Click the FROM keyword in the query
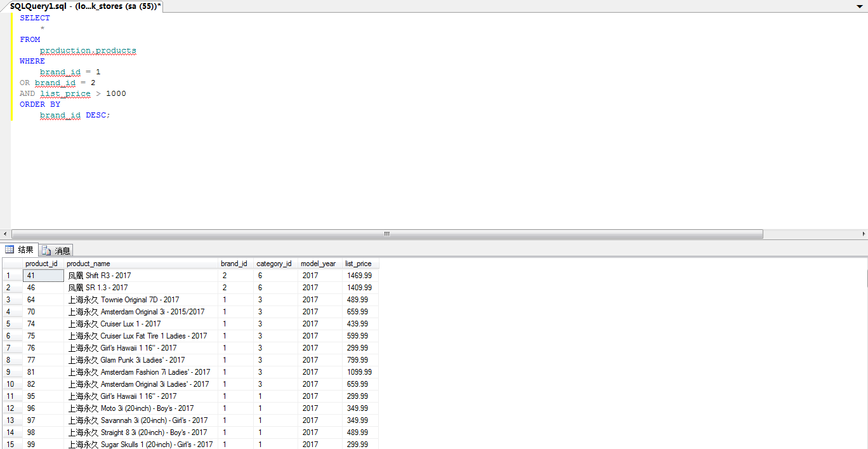 pos(30,39)
